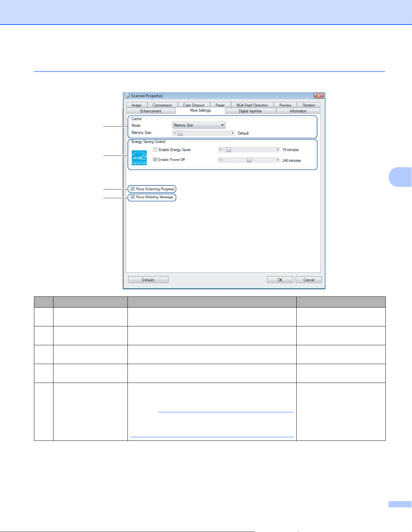Switch to the Image tab
Screen dimensions: 412x532
[137, 105]
